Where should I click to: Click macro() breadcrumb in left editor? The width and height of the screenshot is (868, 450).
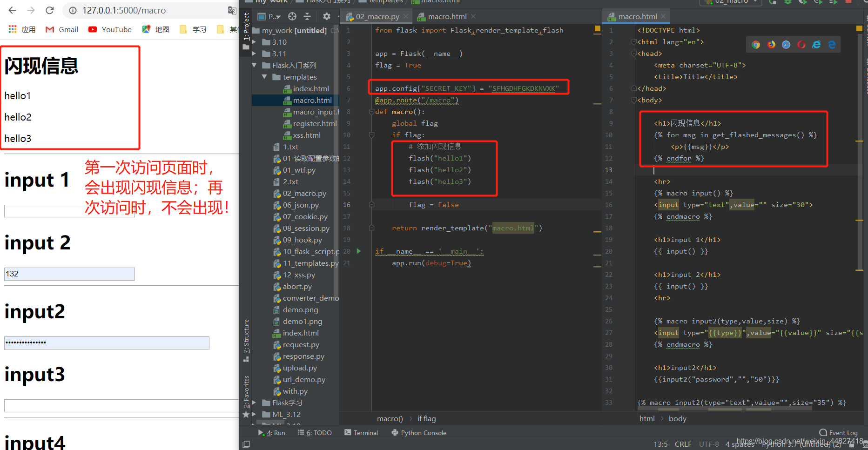point(390,418)
